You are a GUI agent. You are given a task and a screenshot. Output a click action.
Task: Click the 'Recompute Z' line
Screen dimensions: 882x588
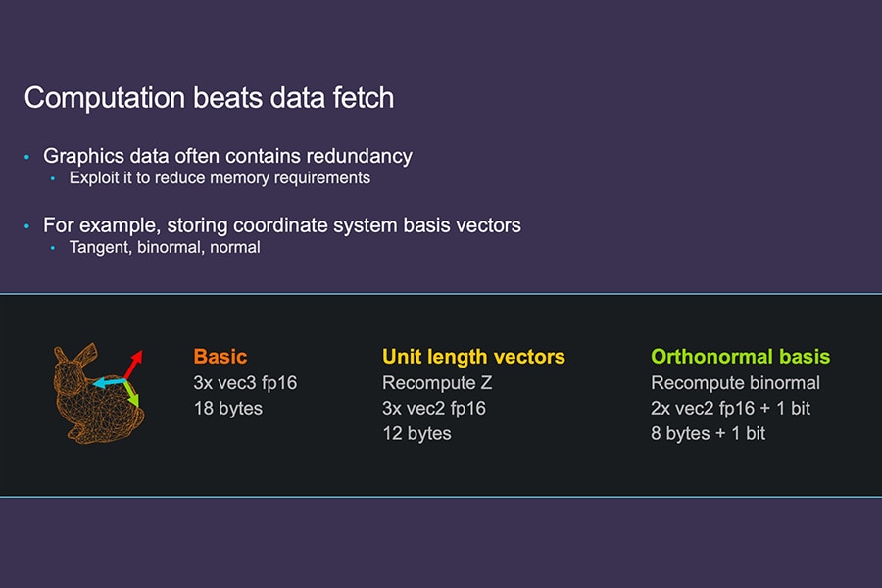pyautogui.click(x=437, y=383)
